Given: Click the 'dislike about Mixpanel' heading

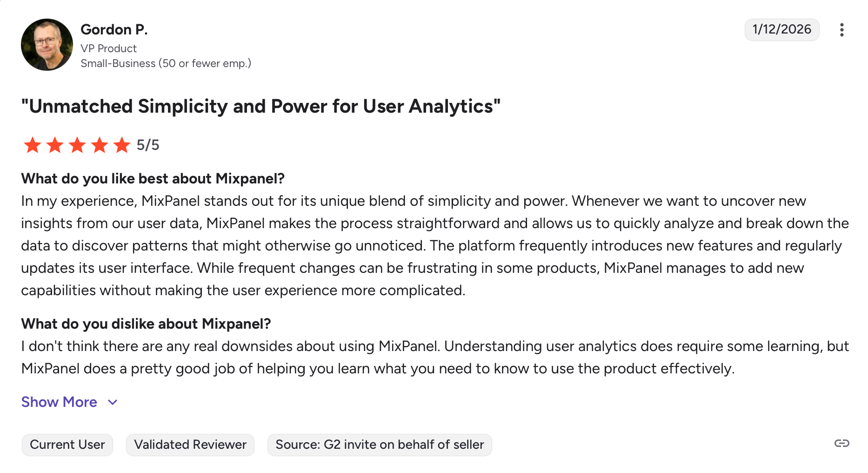Looking at the screenshot, I should (146, 324).
